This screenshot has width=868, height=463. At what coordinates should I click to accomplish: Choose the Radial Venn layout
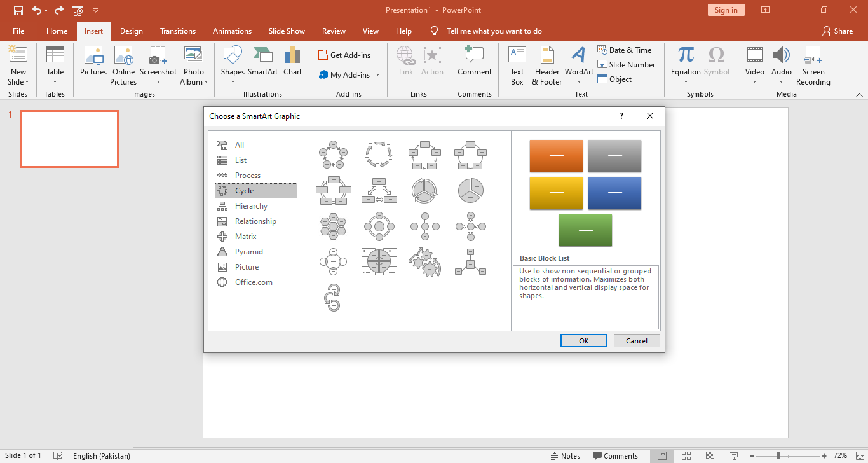pos(333,261)
